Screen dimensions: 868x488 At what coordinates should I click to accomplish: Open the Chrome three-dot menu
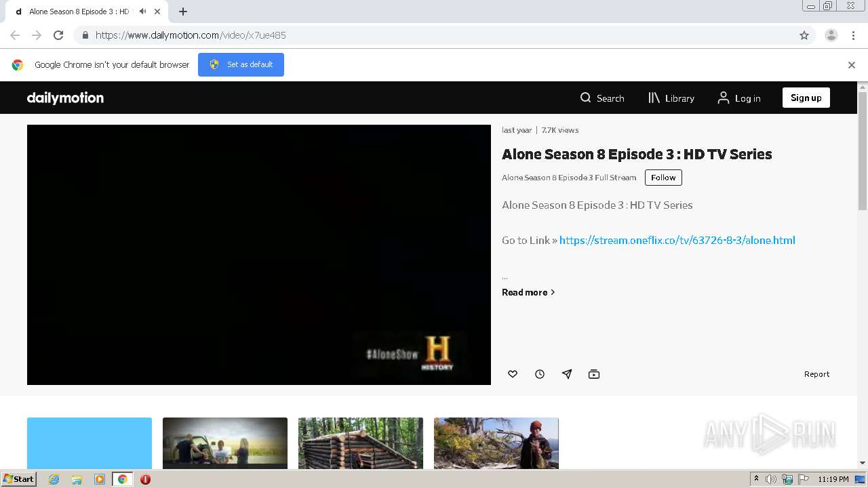tap(853, 35)
